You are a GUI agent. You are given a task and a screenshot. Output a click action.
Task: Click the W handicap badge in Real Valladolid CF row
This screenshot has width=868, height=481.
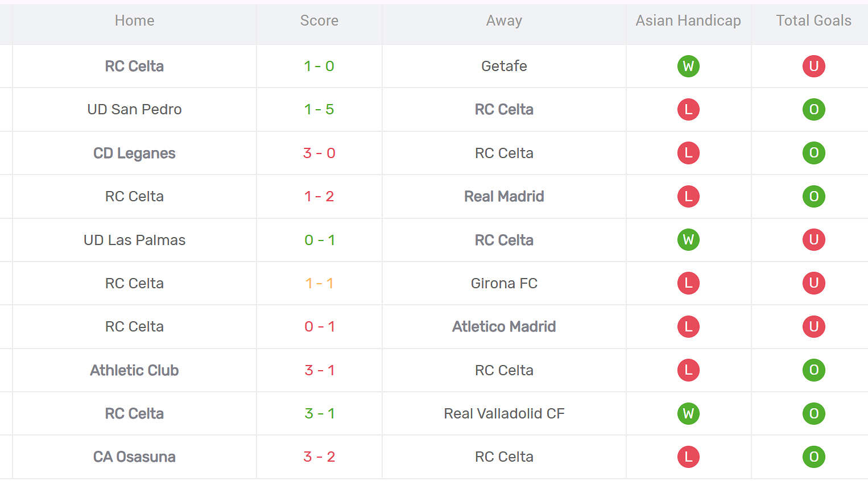(688, 413)
